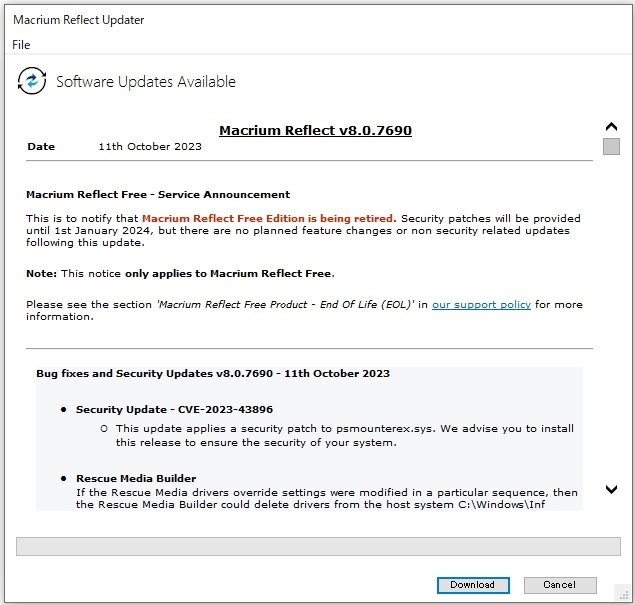
Task: Click the 'Macrium Reflect Updater' title bar text
Action: pos(79,20)
